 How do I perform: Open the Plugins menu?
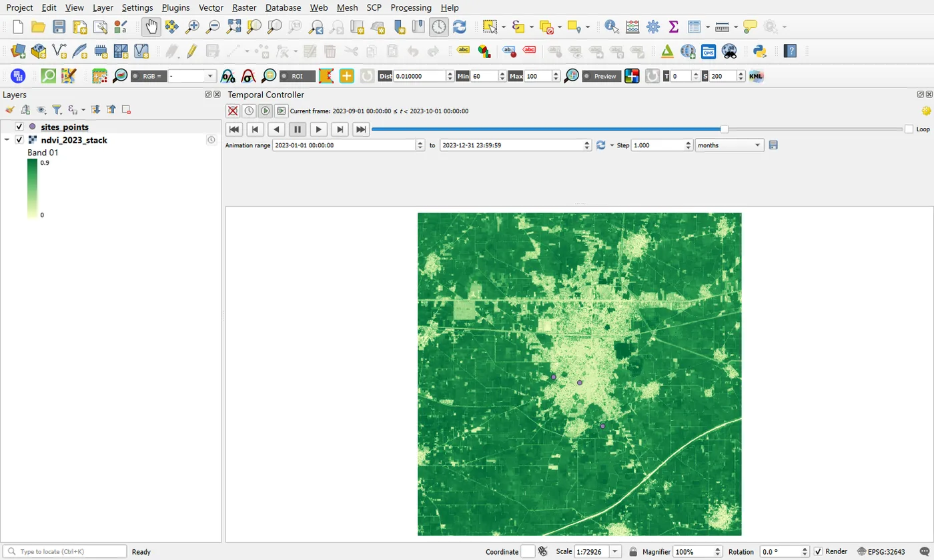175,7
